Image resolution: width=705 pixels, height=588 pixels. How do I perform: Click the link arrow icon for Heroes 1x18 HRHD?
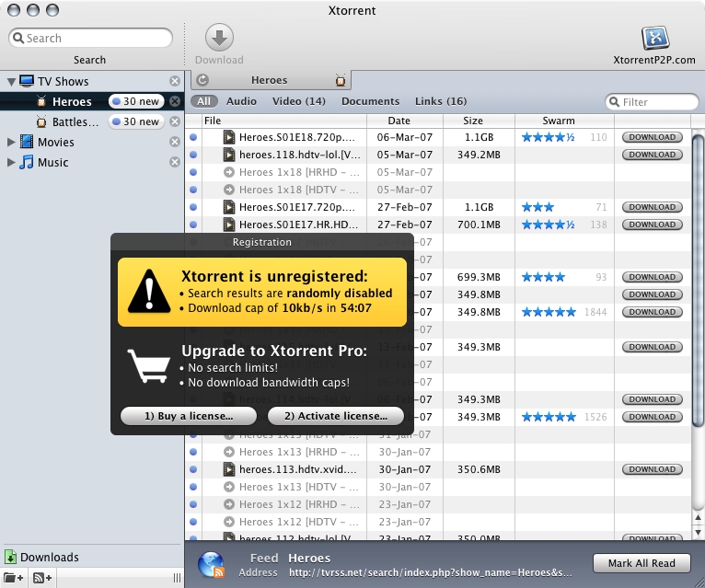[229, 172]
